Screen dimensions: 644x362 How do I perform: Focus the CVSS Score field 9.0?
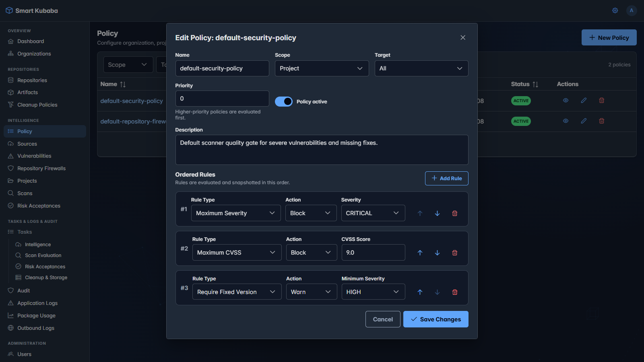tap(374, 253)
